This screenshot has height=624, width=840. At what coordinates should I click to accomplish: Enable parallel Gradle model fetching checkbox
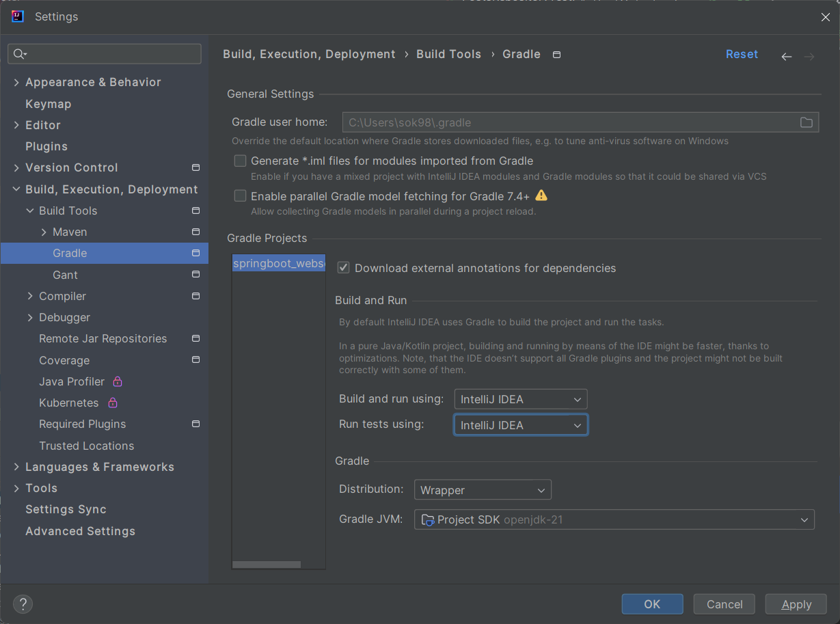[x=240, y=196]
